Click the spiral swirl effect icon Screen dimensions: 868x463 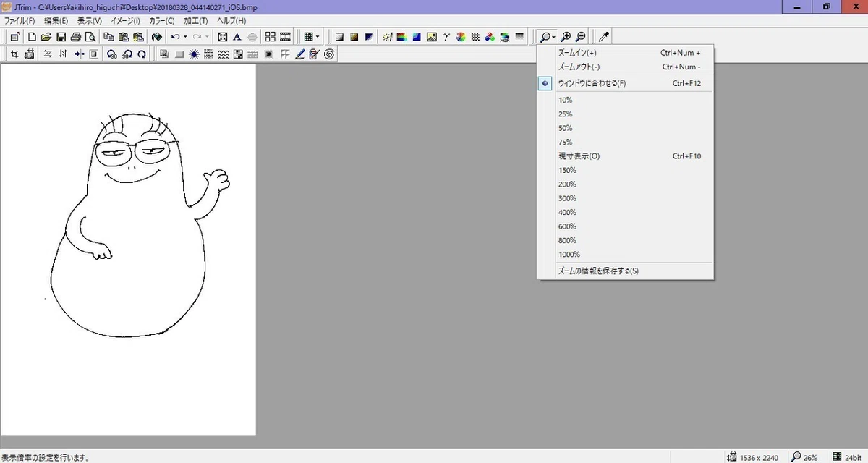[x=328, y=54]
